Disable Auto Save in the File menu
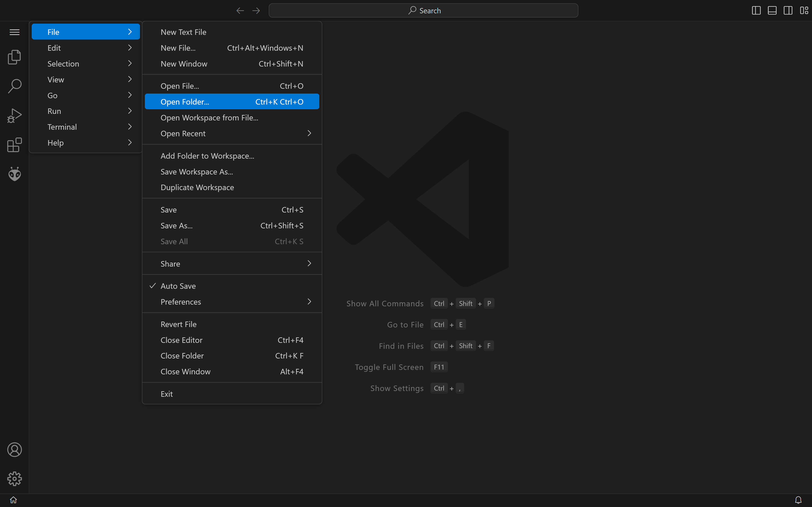812x507 pixels. click(178, 286)
